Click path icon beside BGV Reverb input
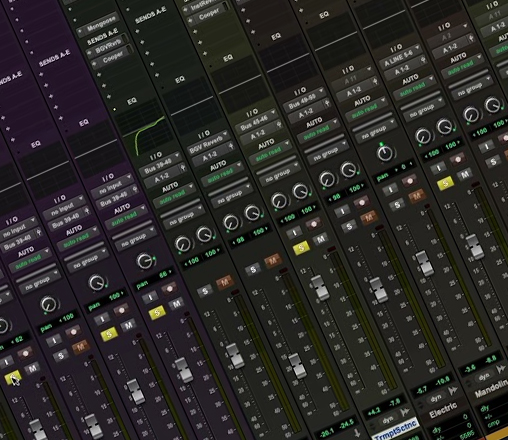 coord(231,146)
